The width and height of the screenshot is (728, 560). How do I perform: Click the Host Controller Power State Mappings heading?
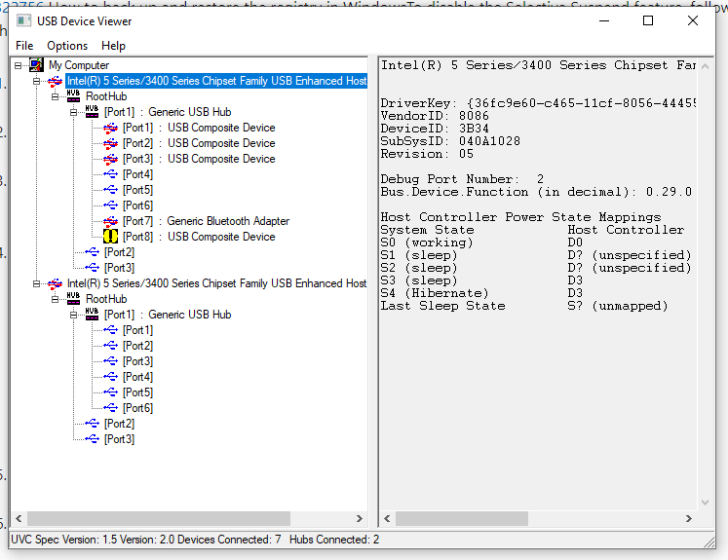[x=520, y=217]
